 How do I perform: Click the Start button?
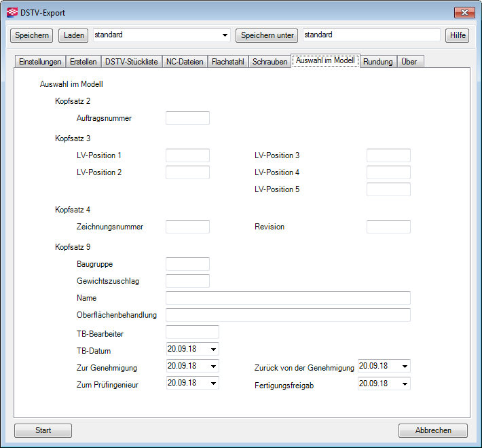pos(43,430)
